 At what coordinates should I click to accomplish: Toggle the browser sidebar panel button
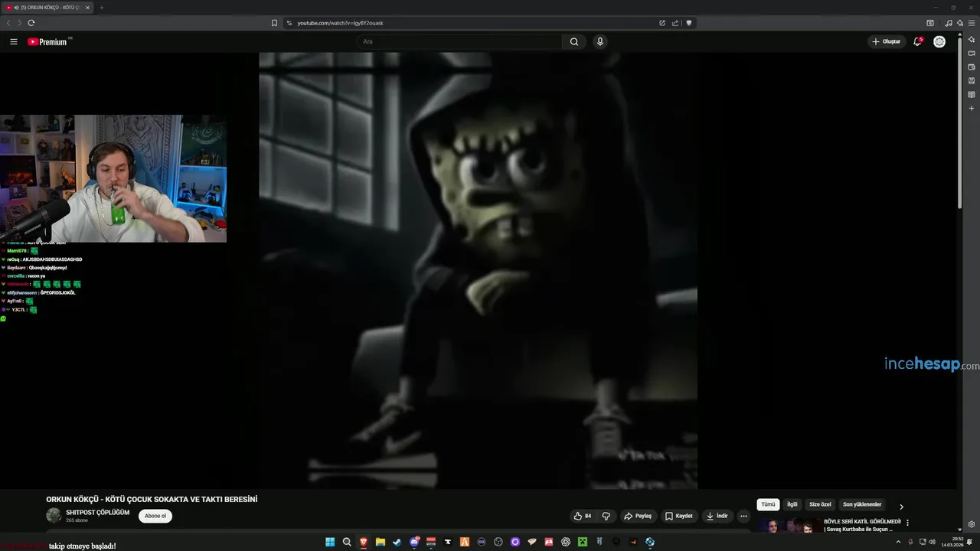(930, 23)
